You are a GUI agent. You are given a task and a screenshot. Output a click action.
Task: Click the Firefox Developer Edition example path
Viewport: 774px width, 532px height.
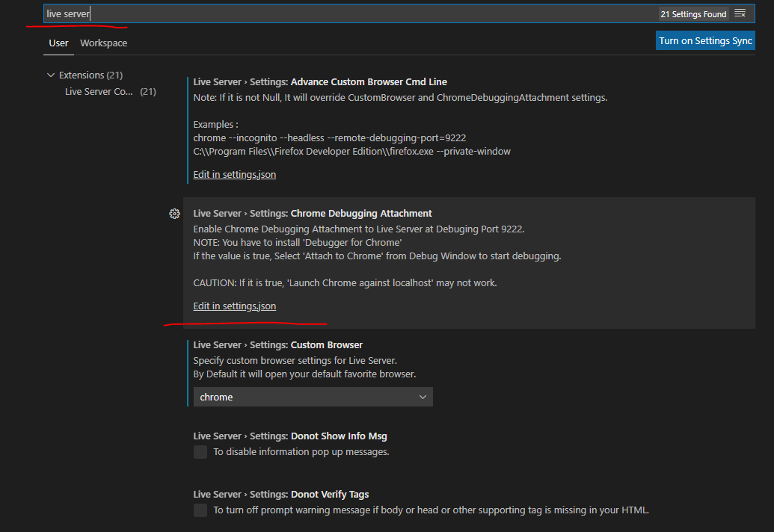point(352,152)
